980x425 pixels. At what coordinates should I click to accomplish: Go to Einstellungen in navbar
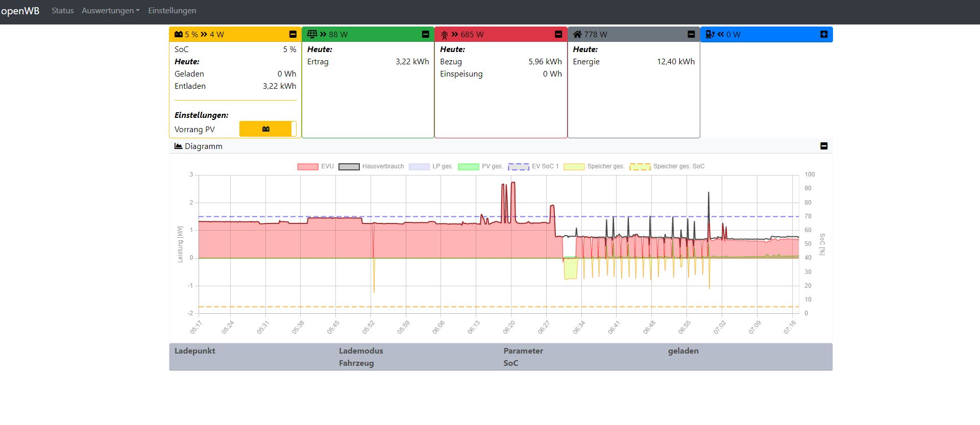pyautogui.click(x=172, y=11)
